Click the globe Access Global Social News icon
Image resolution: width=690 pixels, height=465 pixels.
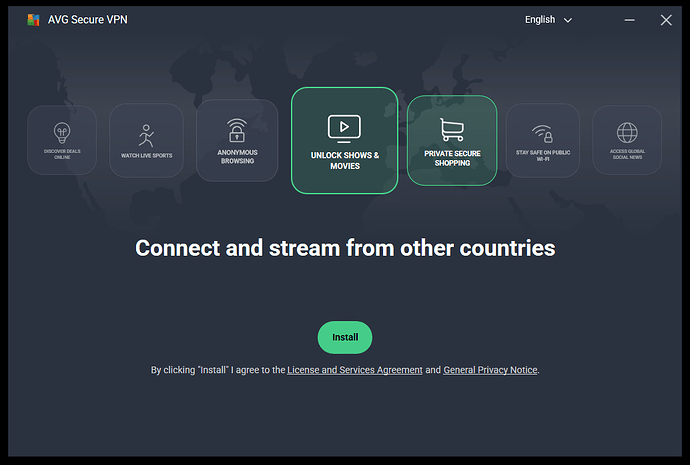coord(627,132)
